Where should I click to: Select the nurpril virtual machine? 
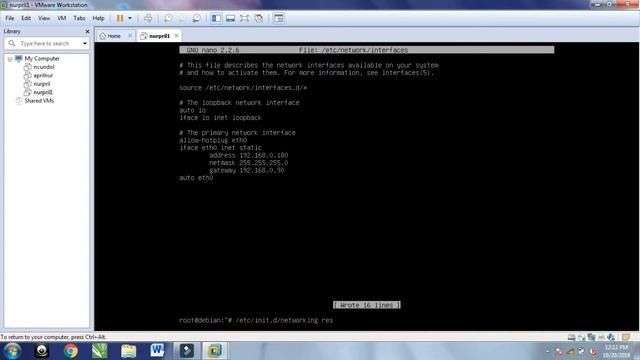(42, 84)
